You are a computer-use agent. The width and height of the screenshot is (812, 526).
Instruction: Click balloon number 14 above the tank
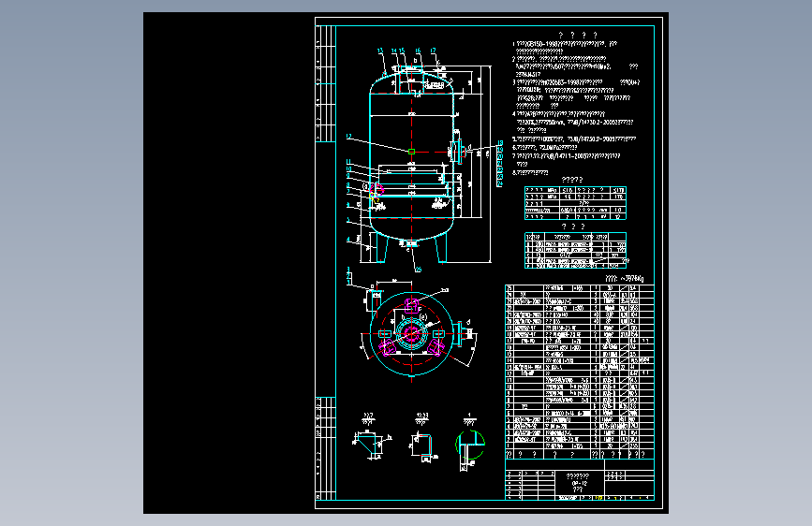394,51
